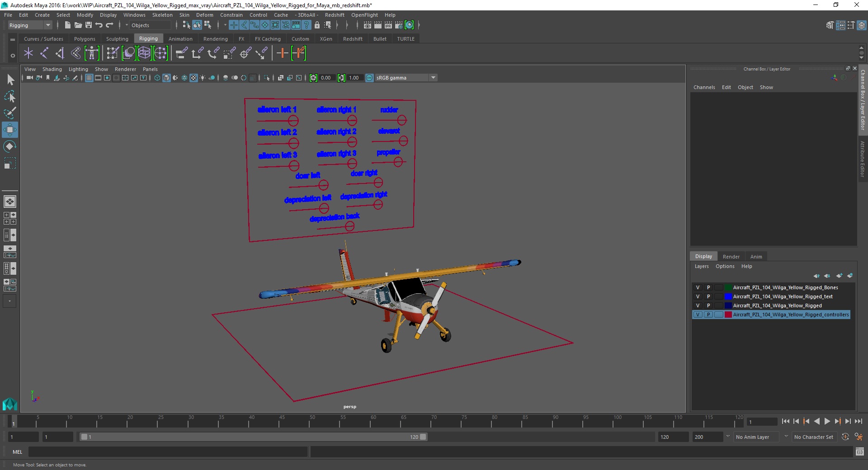This screenshot has width=868, height=470.
Task: Save the scene with disk icon
Action: 89,25
